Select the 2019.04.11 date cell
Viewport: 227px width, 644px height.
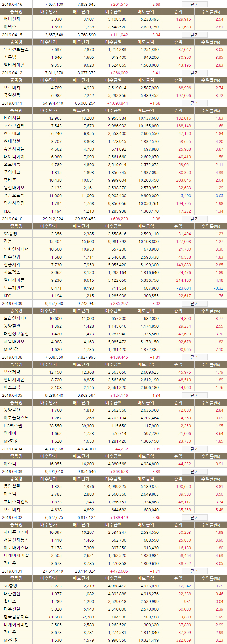(12, 103)
